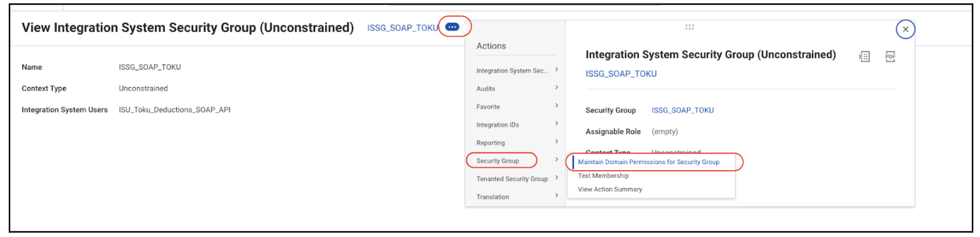
Task: Click the related actions ellipsis icon
Action: (452, 27)
